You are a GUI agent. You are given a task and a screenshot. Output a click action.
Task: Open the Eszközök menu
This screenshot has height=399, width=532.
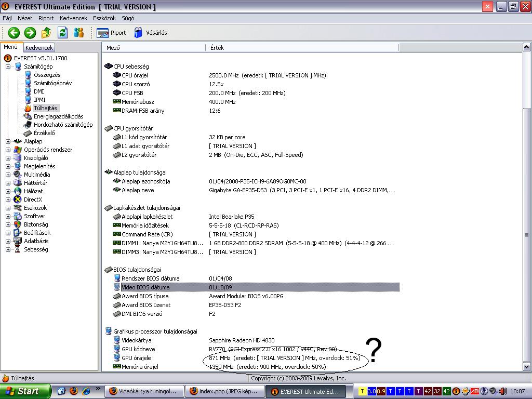point(104,18)
